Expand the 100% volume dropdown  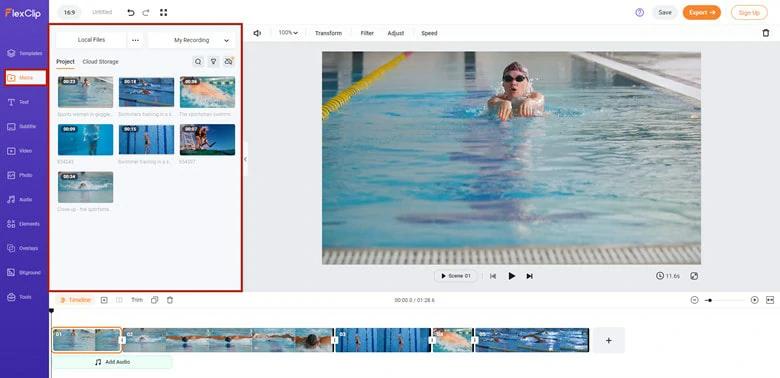(x=288, y=33)
